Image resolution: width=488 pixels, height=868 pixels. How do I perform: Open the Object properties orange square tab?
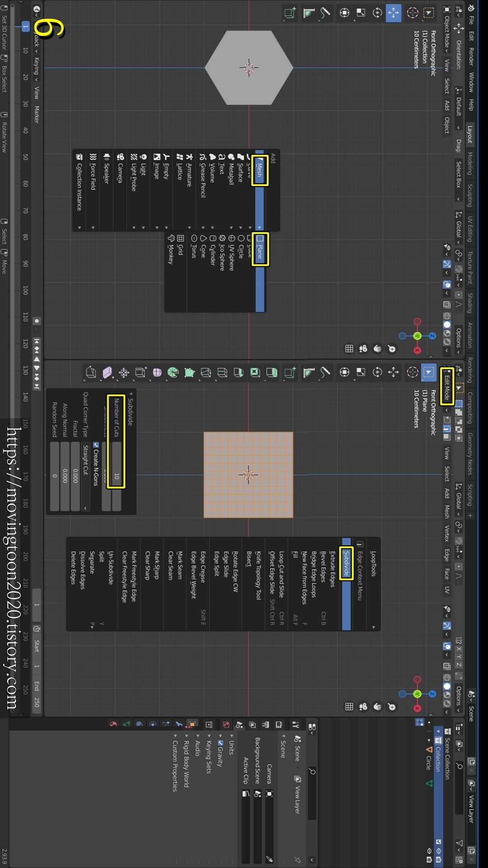coord(192,725)
